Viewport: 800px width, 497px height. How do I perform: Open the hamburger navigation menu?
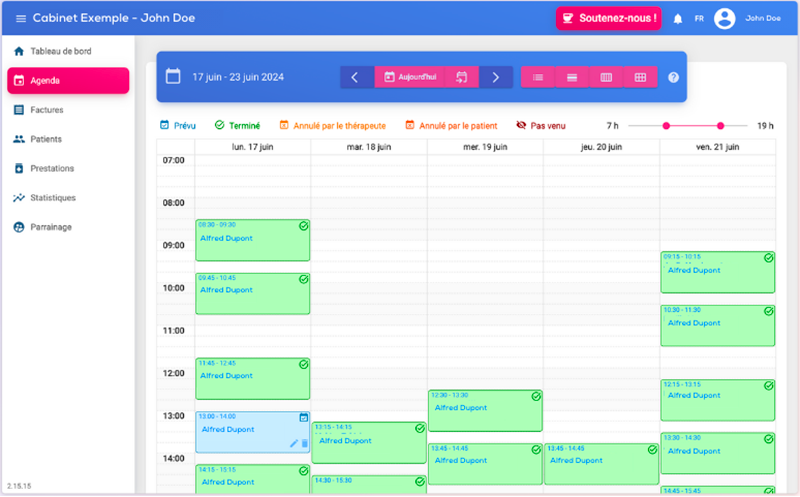(x=21, y=19)
